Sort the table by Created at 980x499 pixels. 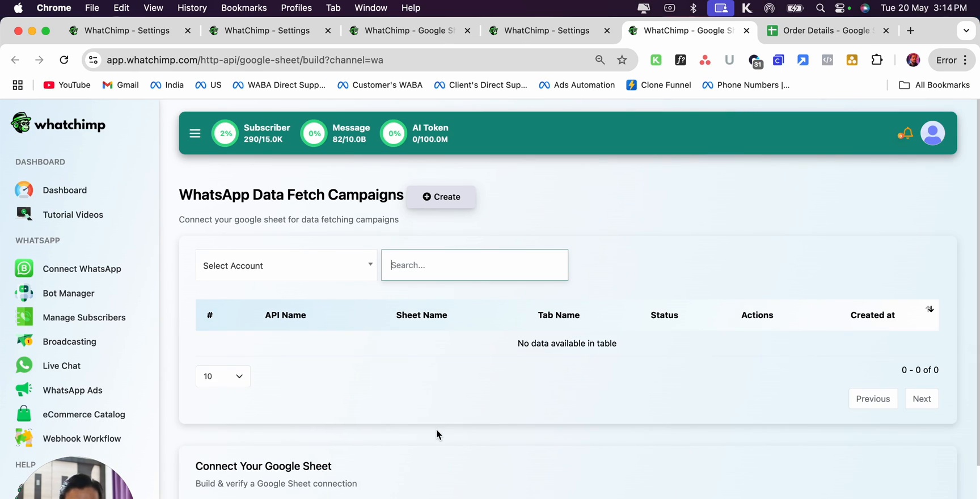pyautogui.click(x=873, y=315)
